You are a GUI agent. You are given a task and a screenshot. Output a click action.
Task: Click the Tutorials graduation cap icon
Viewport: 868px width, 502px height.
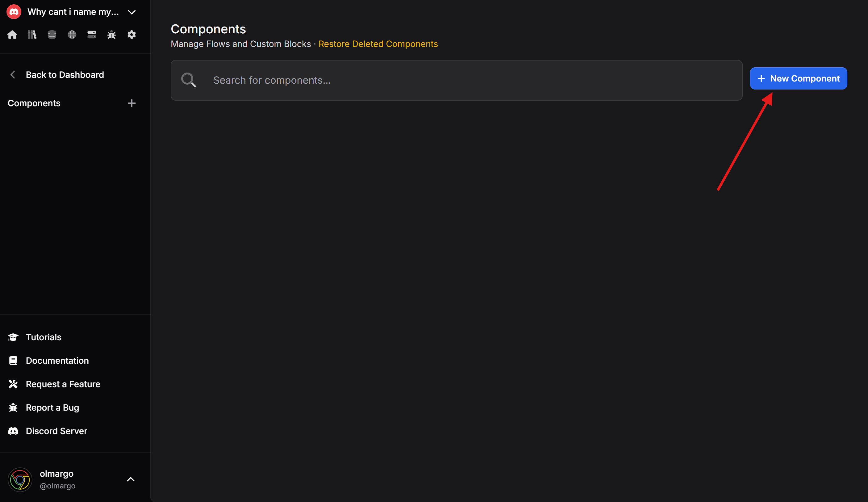(13, 337)
